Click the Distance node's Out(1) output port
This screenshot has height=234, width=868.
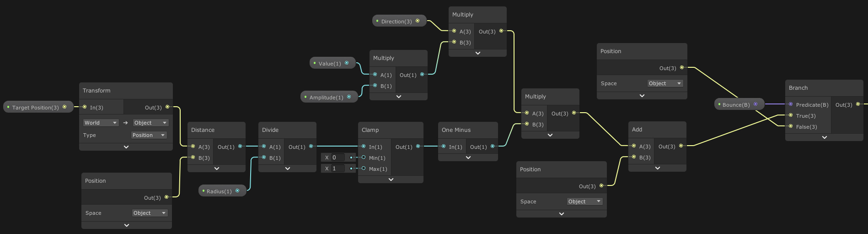click(x=240, y=147)
